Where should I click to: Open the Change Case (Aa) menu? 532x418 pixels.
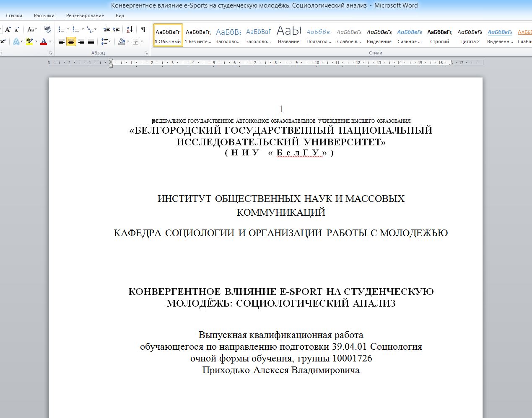[32, 29]
